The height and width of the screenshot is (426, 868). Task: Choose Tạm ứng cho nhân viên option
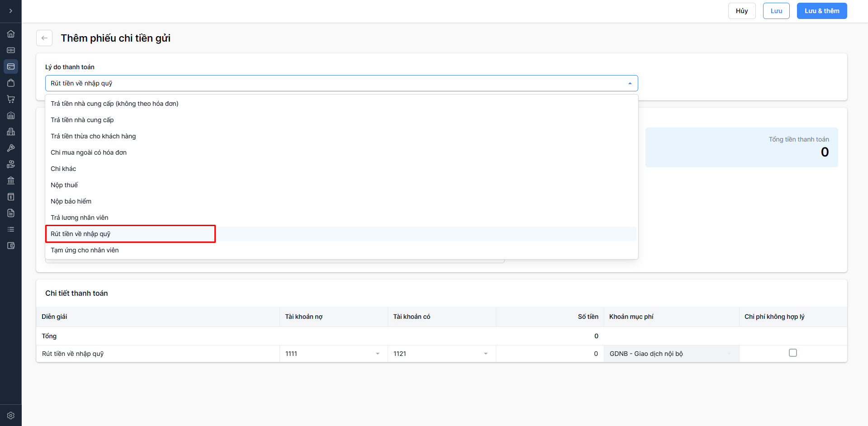pyautogui.click(x=85, y=250)
